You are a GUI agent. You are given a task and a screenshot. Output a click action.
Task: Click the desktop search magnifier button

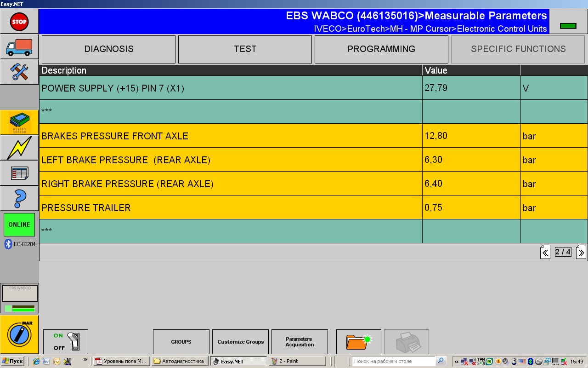click(x=441, y=361)
